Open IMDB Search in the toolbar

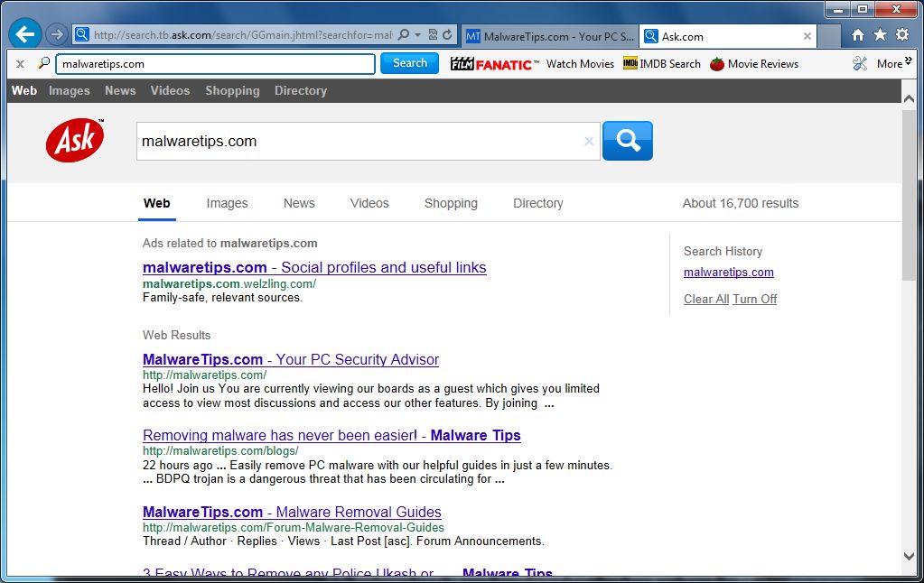click(x=662, y=63)
